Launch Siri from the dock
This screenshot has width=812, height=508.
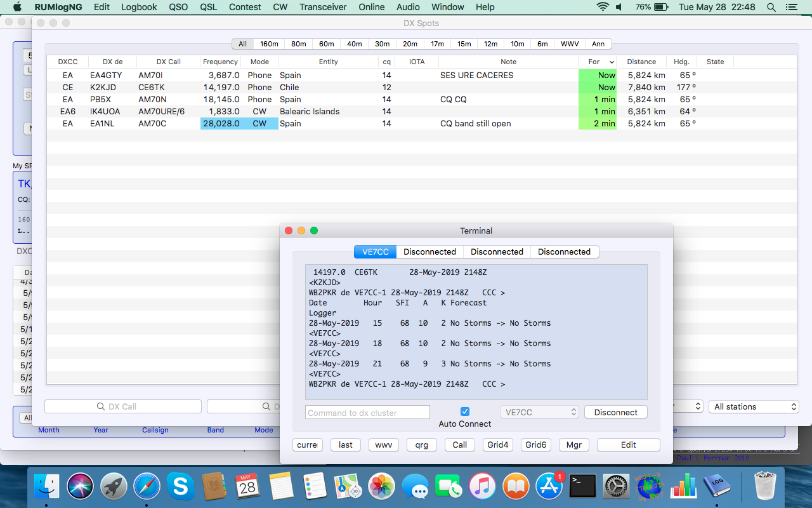tap(81, 487)
